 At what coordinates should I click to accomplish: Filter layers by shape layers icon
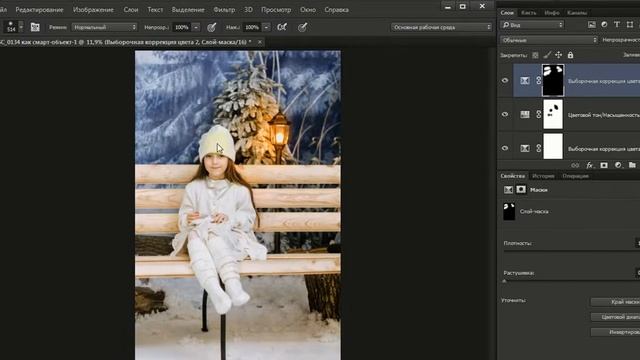tap(629, 25)
